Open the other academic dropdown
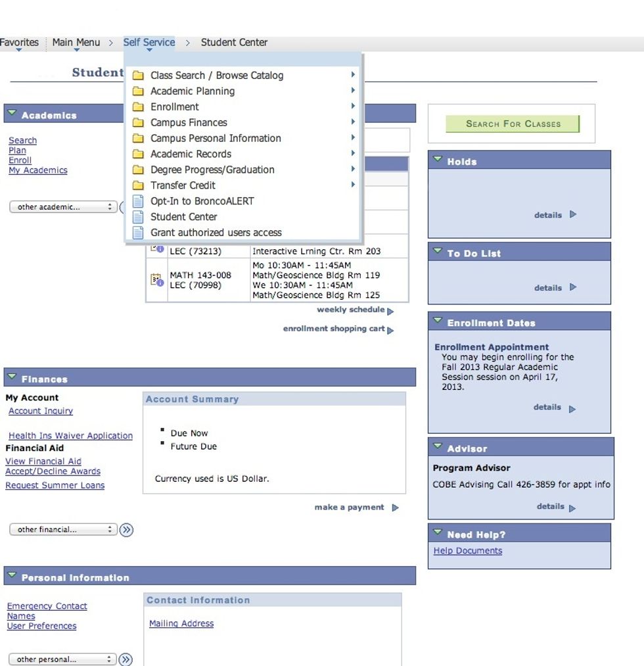644x666 pixels. (63, 207)
